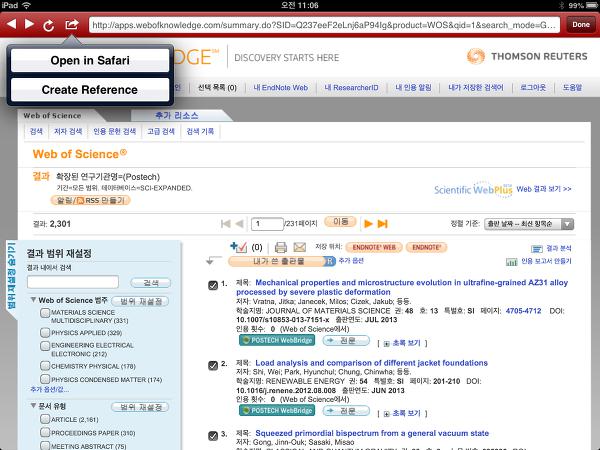
Task: Print selected records icon
Action: coord(281,248)
